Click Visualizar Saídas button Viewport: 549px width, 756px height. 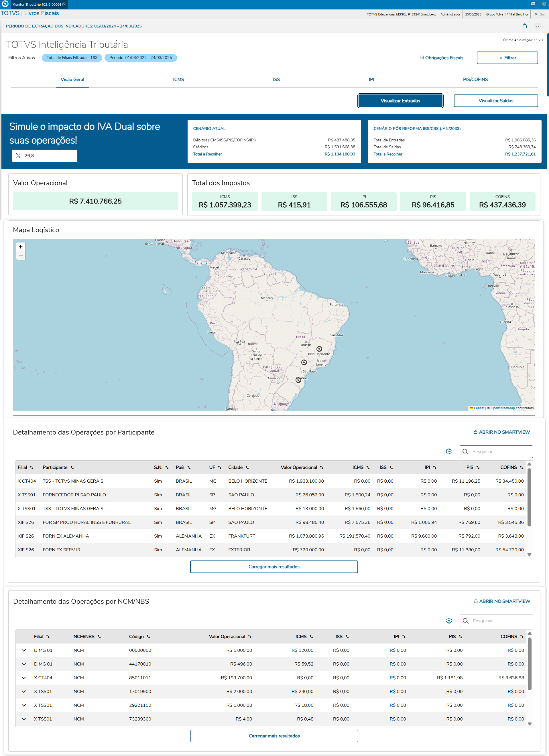tap(496, 101)
